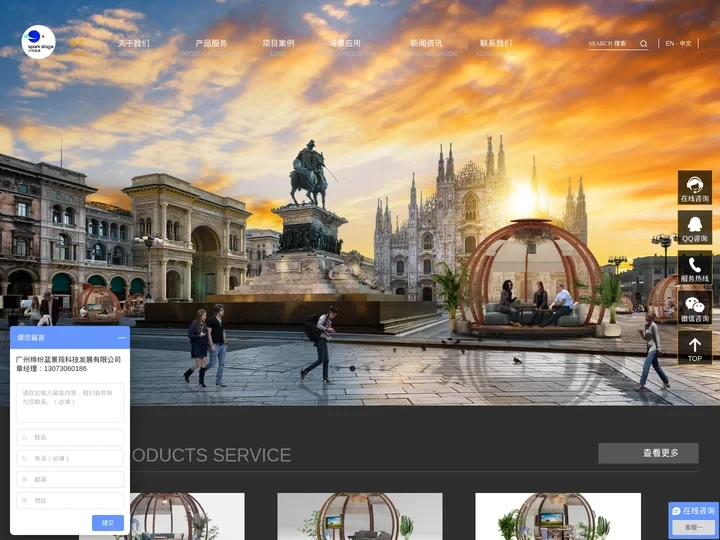Click the 客服一 agent button
Screen dimensions: 720x540
point(693,527)
